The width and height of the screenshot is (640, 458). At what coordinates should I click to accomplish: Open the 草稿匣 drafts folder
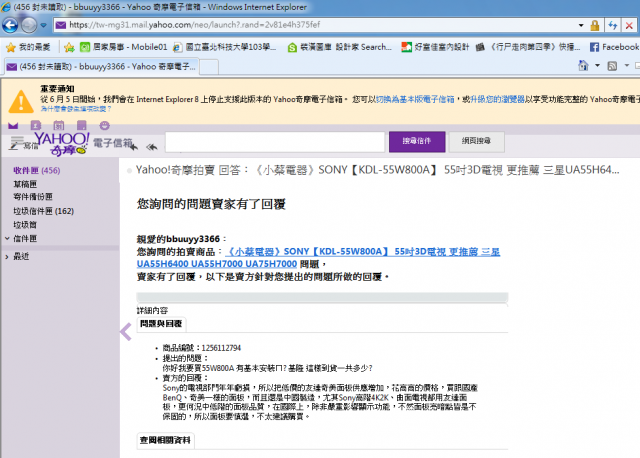pos(25,184)
